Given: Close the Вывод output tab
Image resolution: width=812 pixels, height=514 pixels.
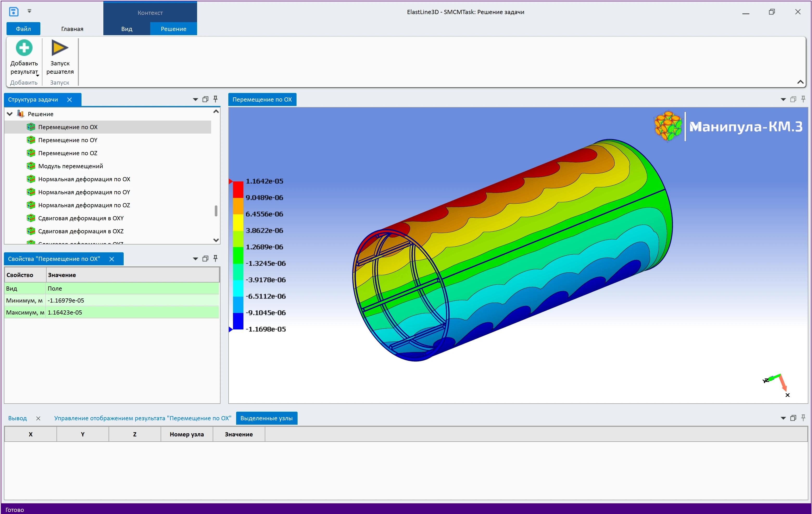Looking at the screenshot, I should coord(38,418).
